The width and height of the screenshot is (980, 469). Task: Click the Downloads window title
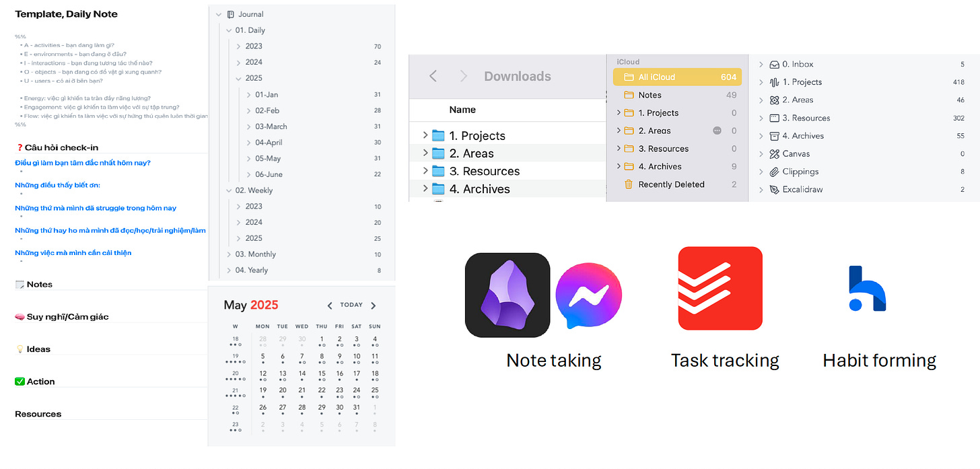(518, 77)
